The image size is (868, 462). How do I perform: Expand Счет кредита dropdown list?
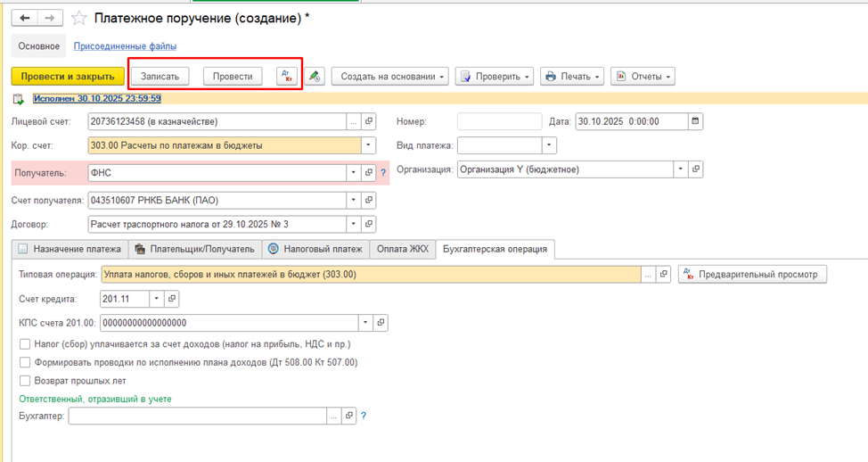pyautogui.click(x=157, y=299)
